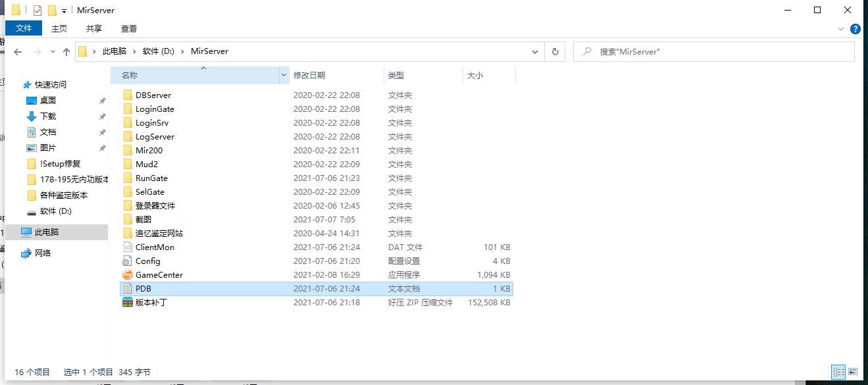Open the help question mark icon
Viewport: 868px width, 385px height.
coord(855,29)
